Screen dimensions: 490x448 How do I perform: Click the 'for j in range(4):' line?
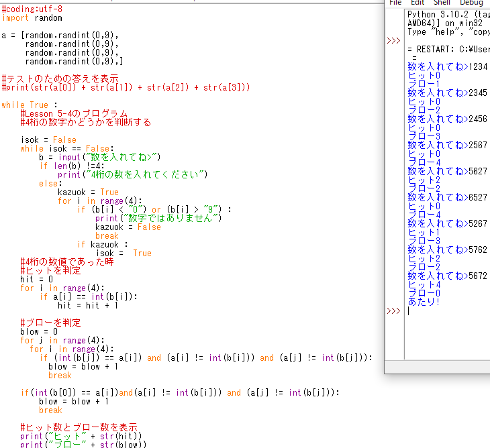[63, 340]
